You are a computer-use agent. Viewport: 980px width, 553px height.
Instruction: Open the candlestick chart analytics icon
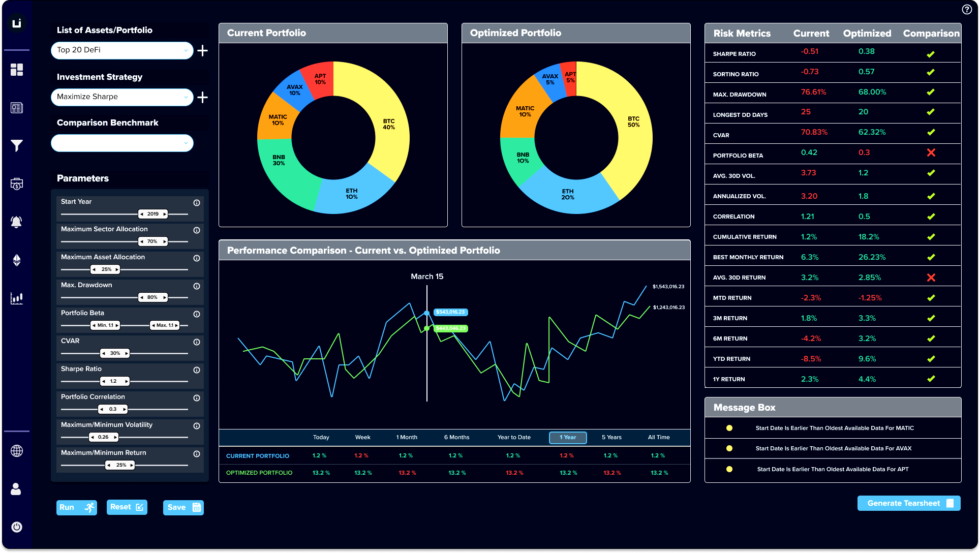[x=17, y=298]
